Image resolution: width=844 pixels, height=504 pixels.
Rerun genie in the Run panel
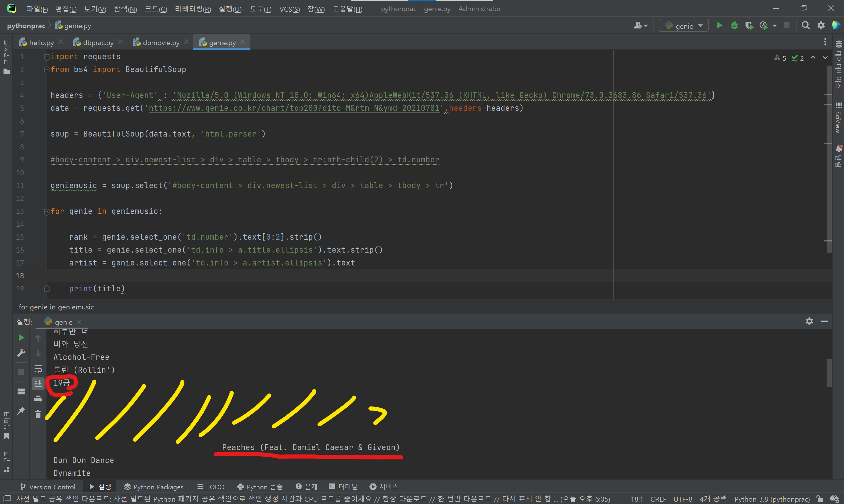[x=21, y=338]
